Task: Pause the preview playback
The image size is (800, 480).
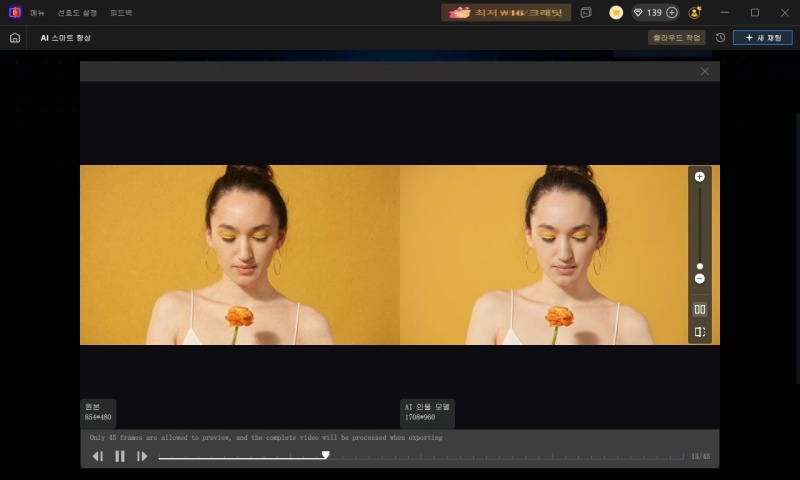Action: [120, 456]
